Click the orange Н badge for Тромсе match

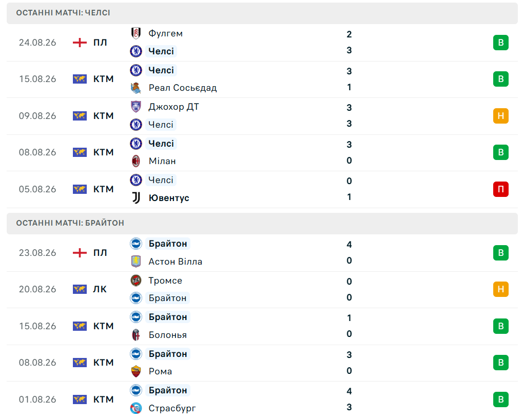pyautogui.click(x=500, y=289)
